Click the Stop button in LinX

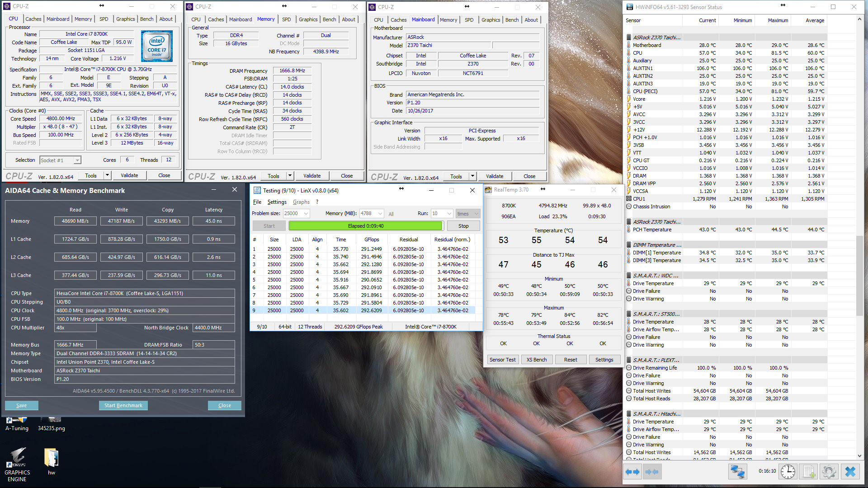point(463,226)
